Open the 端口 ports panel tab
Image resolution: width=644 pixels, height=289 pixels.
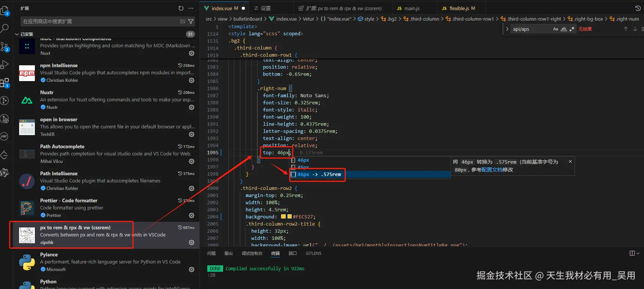click(293, 253)
